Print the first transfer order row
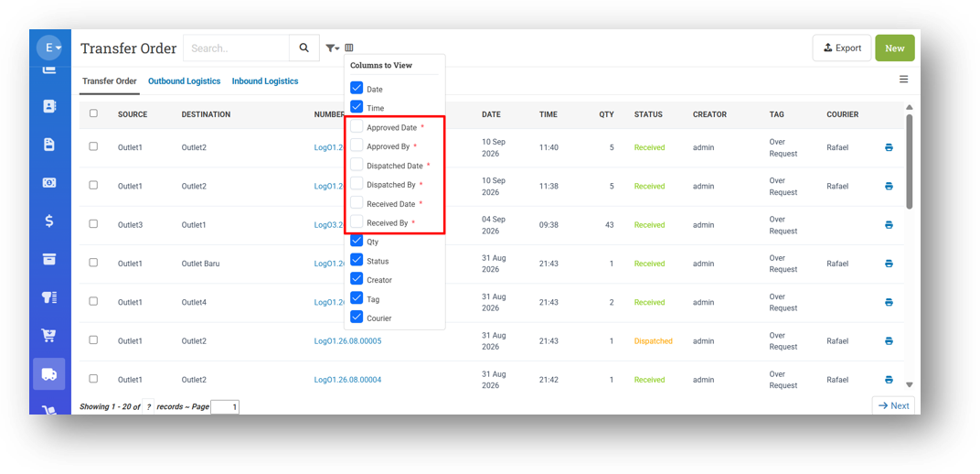Viewport: 980px width, 474px height. 889,147
